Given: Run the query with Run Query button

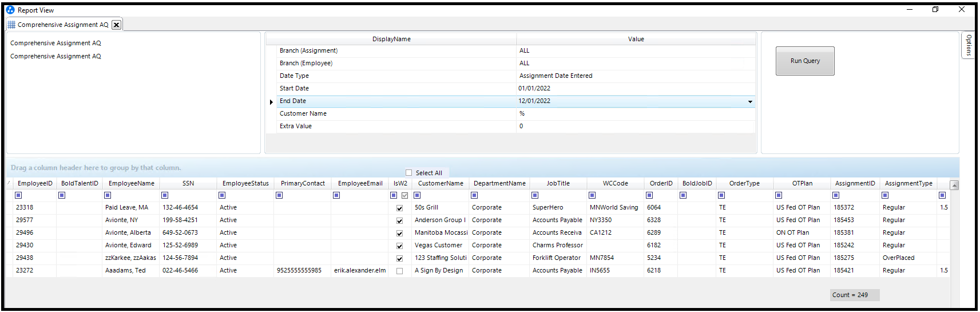Looking at the screenshot, I should (805, 61).
